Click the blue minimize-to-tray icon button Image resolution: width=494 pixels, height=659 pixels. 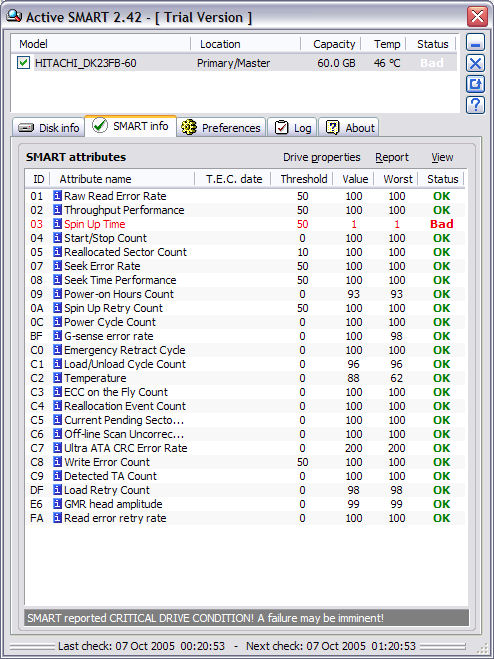pos(476,43)
